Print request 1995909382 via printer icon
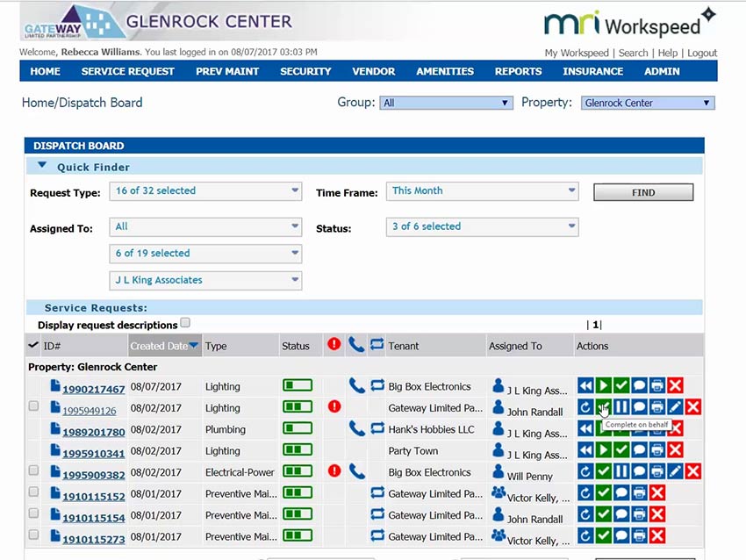The width and height of the screenshot is (746, 560). [657, 471]
